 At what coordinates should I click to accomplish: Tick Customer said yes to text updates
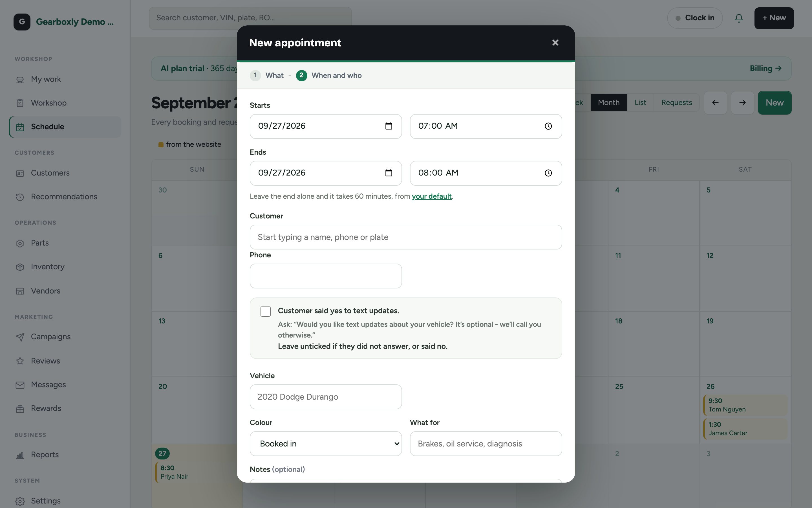tap(265, 312)
